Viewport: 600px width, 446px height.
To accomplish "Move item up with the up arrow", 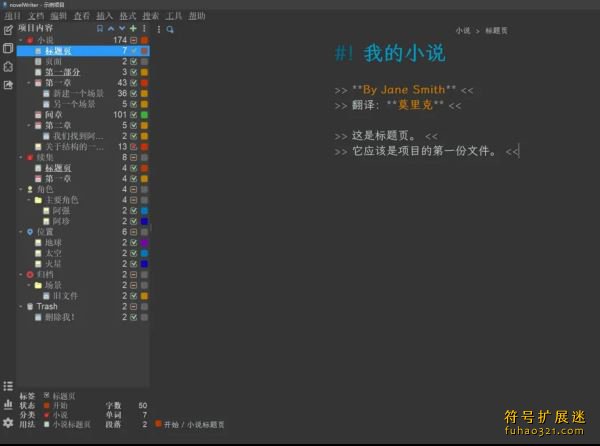I will pos(111,29).
